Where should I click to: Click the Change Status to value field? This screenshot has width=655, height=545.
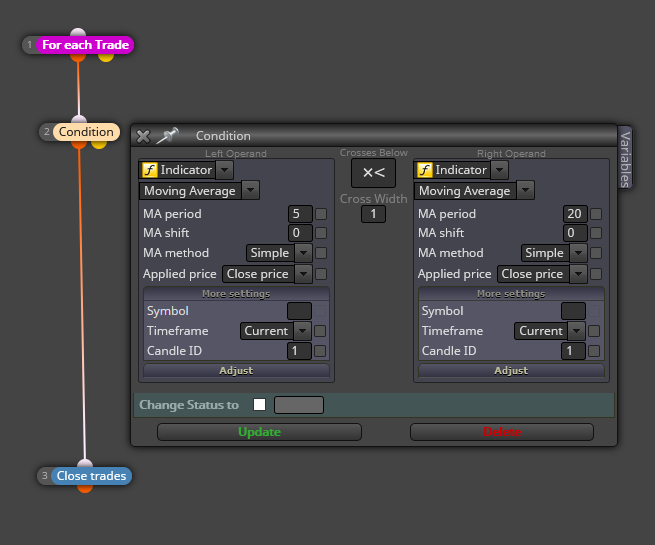[299, 405]
